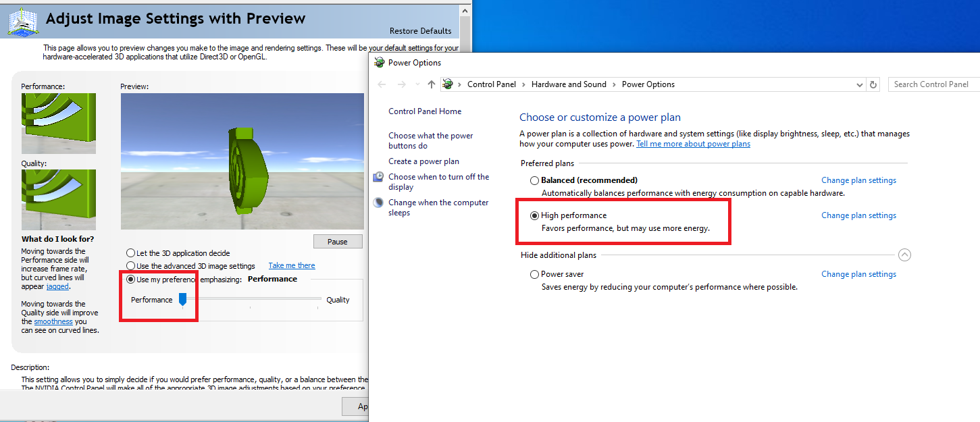Screen dimensions: 980x422
Task: Refresh the Power Options address bar
Action: 873,84
